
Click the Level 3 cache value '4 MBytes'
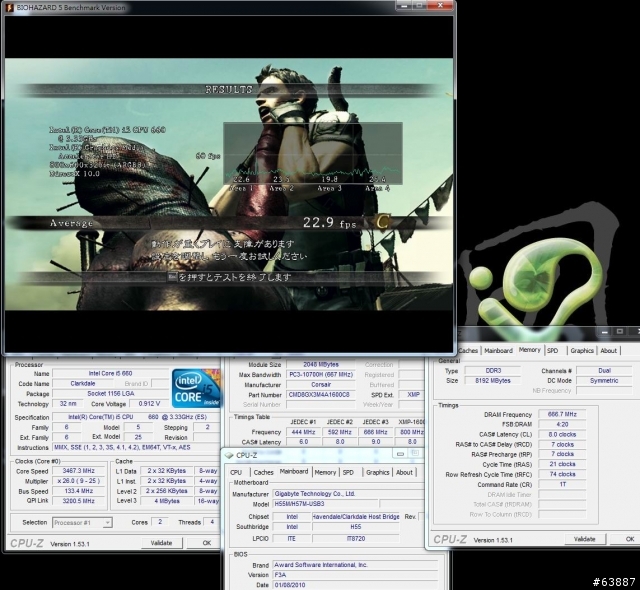pyautogui.click(x=167, y=501)
